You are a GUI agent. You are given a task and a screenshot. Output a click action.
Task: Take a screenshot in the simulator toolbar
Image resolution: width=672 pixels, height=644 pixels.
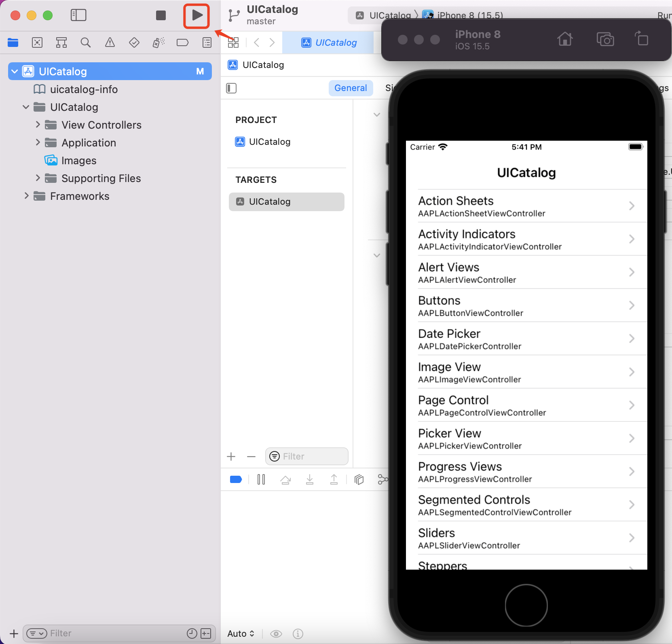click(605, 39)
